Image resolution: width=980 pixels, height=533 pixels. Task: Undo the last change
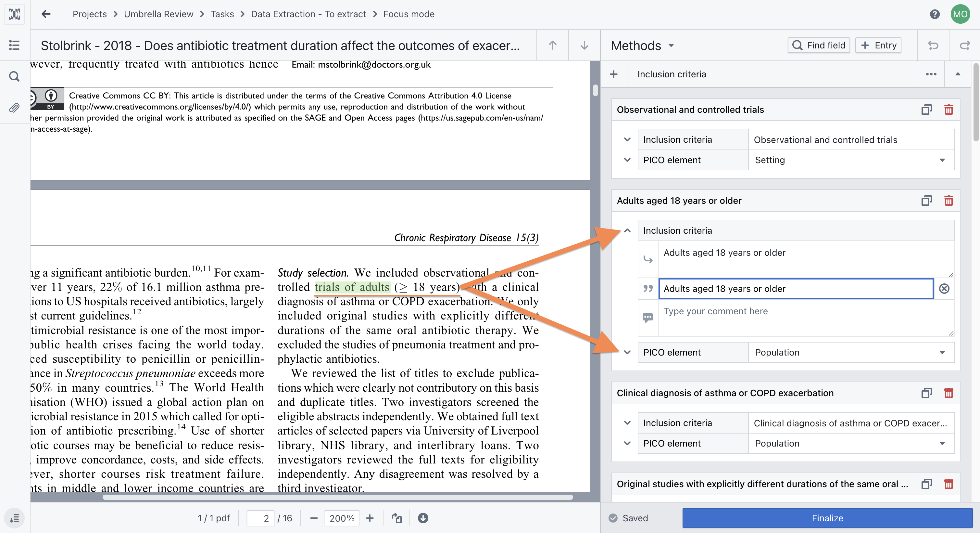tap(933, 45)
